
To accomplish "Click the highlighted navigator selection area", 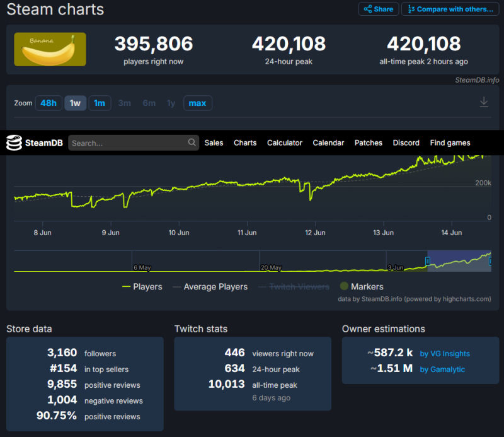I will 459,261.
